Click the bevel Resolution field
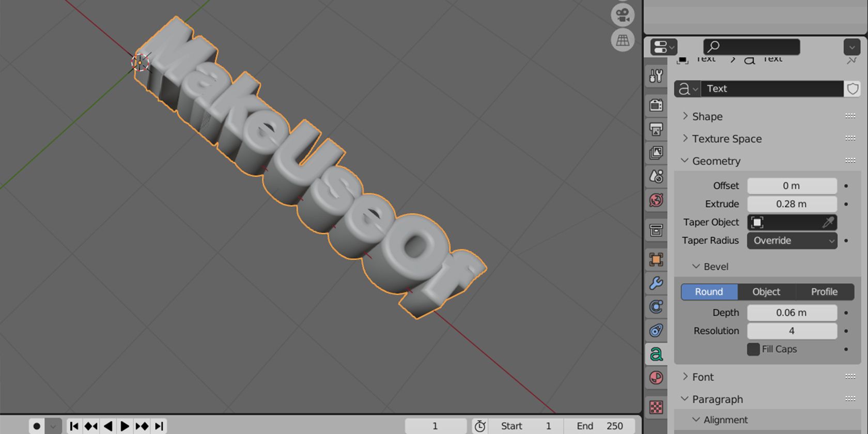Viewport: 868px width, 434px height. [x=792, y=331]
